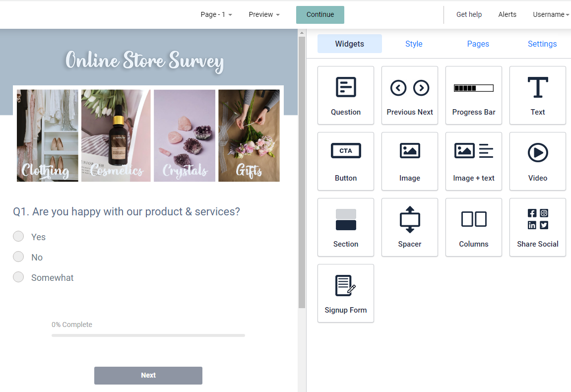Viewport: 571px width, 392px height.
Task: Select the Yes radio option
Action: (x=18, y=236)
